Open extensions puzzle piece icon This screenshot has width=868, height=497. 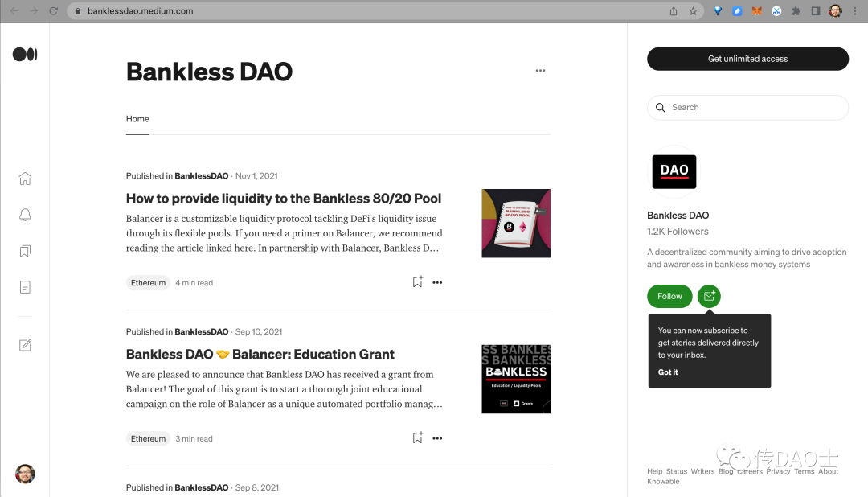[x=796, y=11]
